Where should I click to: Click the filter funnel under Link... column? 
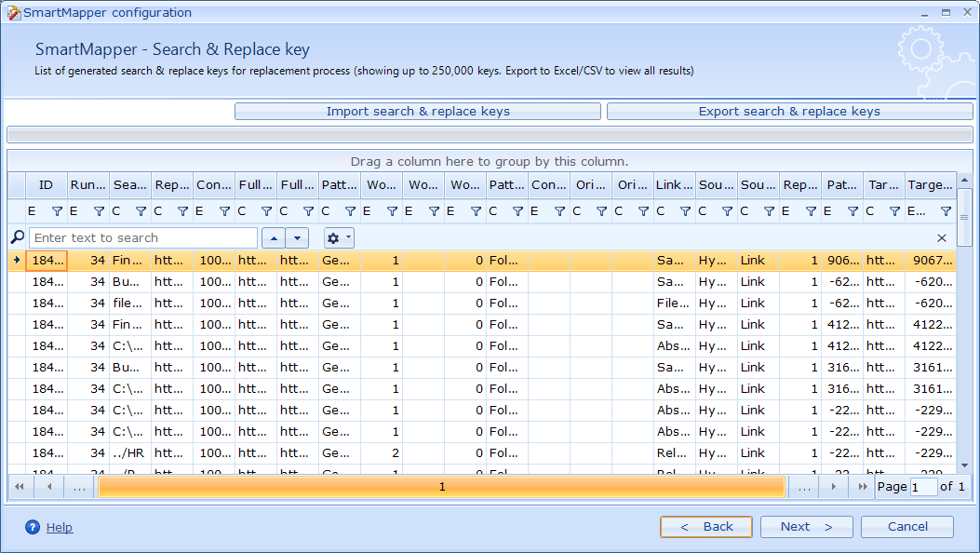685,212
